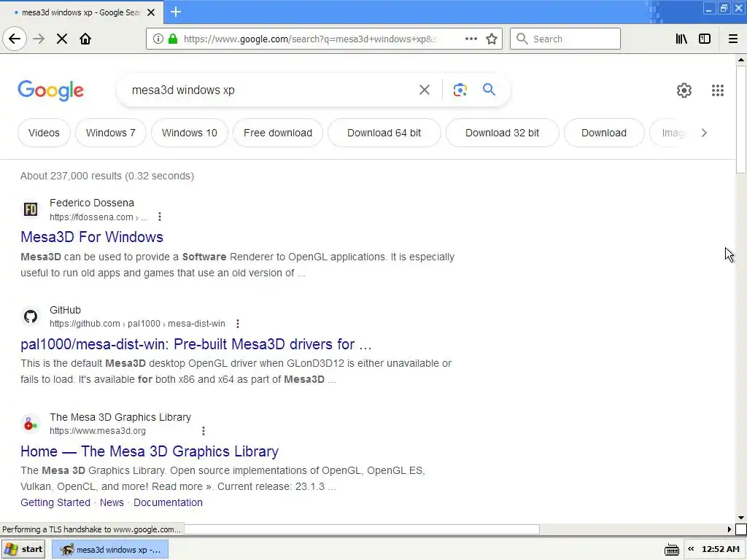This screenshot has height=560, width=747.
Task: Stop page loading with the X button
Action: [x=62, y=39]
